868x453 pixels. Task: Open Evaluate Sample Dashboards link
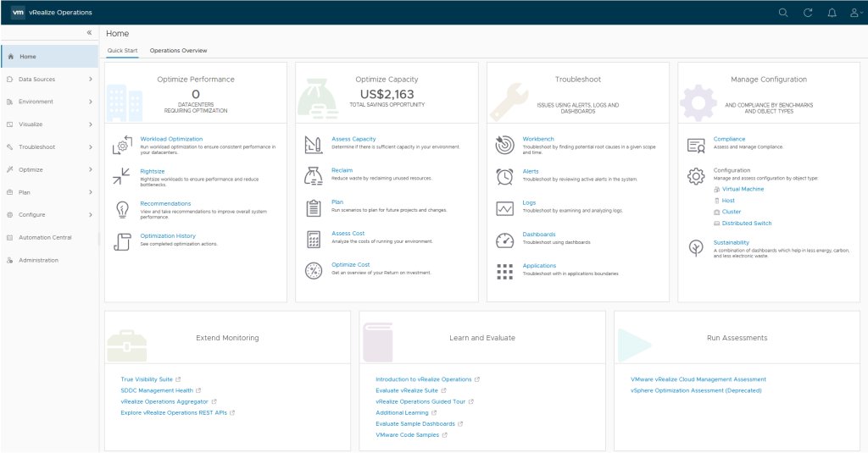tap(415, 423)
